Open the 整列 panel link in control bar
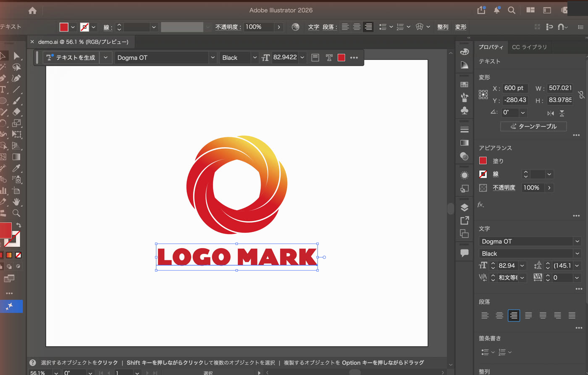The height and width of the screenshot is (375, 588). pyautogui.click(x=443, y=27)
